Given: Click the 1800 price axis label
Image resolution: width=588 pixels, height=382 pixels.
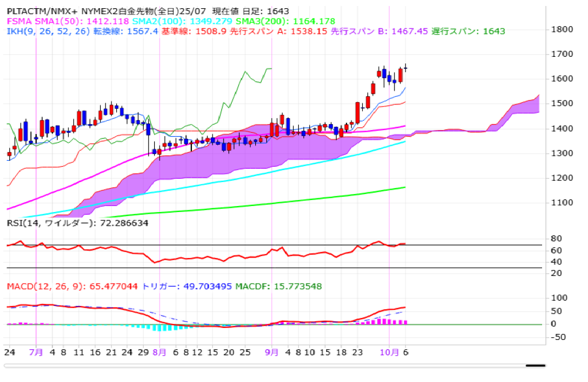Looking at the screenshot, I should pyautogui.click(x=561, y=29).
